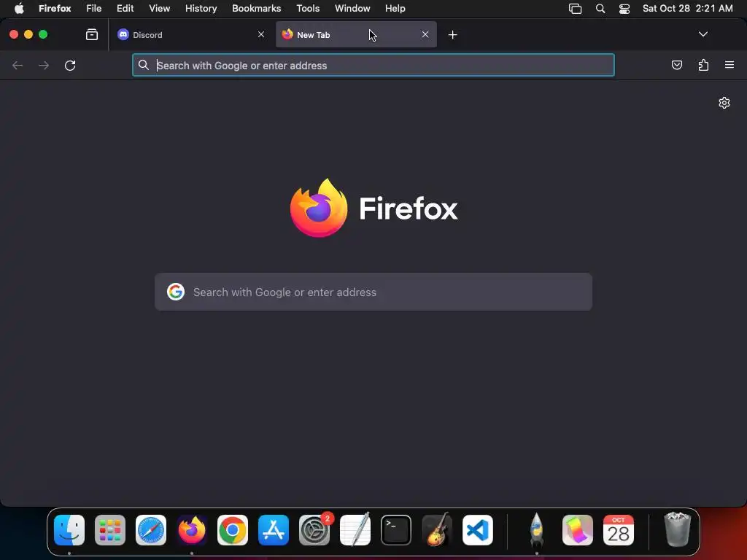Open the Bookmarks menu
747x560 pixels.
[x=256, y=8]
